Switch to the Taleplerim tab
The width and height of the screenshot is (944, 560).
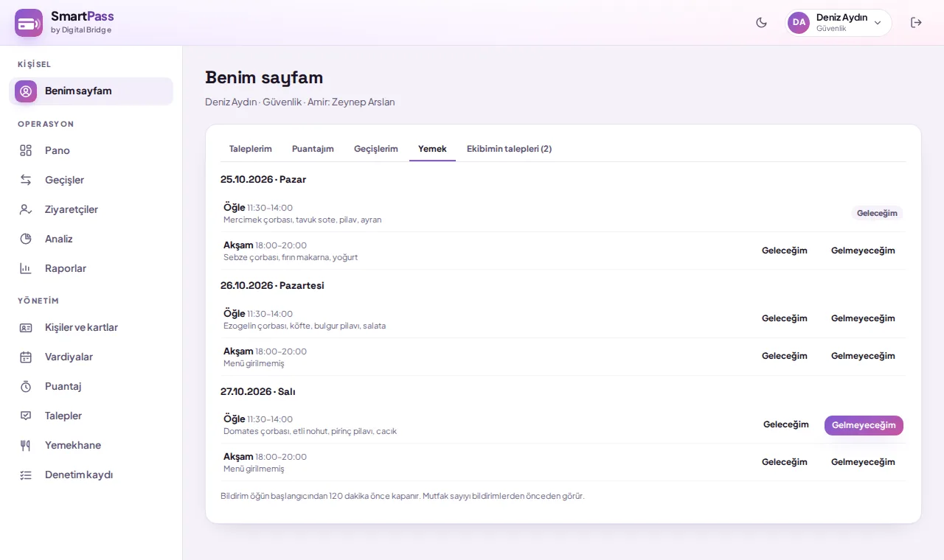point(251,149)
